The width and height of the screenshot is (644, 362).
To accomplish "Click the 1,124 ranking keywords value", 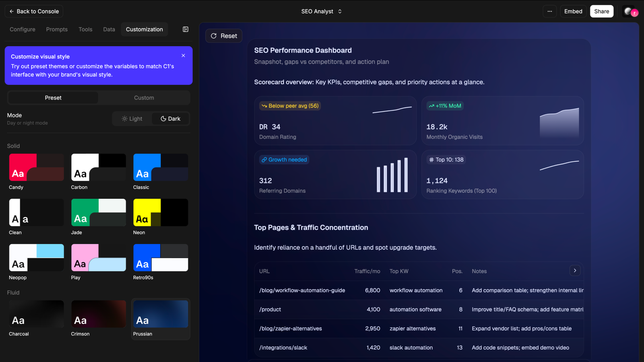I will point(437,181).
